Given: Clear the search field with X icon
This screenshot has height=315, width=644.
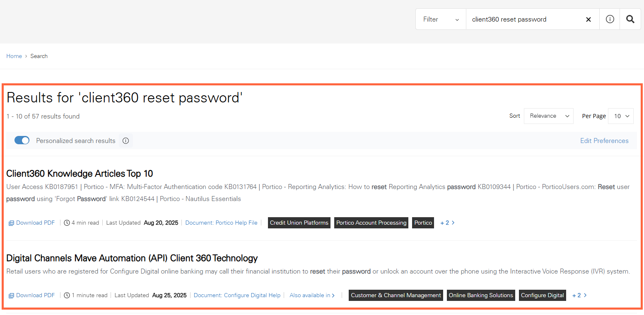Looking at the screenshot, I should [x=588, y=19].
